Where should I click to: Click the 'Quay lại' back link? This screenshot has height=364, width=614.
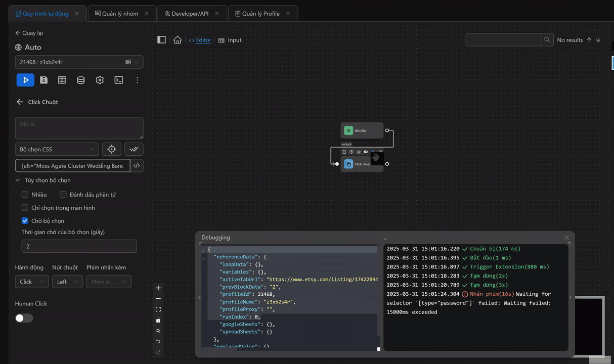(29, 33)
